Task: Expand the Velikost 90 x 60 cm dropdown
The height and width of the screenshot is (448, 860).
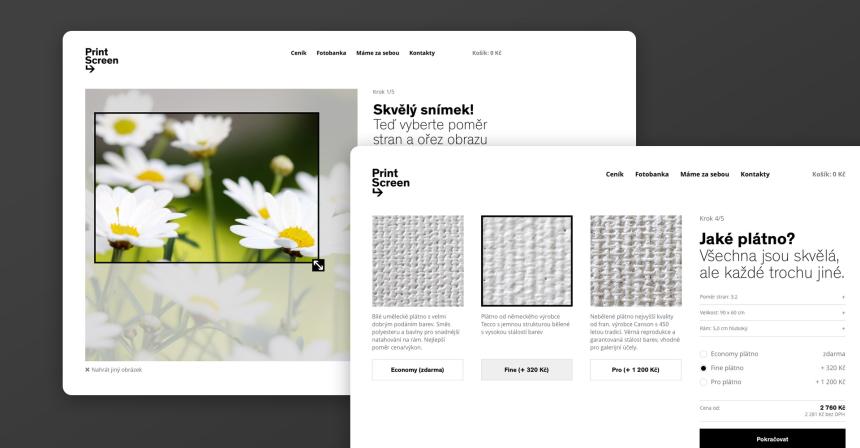Action: coord(772,313)
